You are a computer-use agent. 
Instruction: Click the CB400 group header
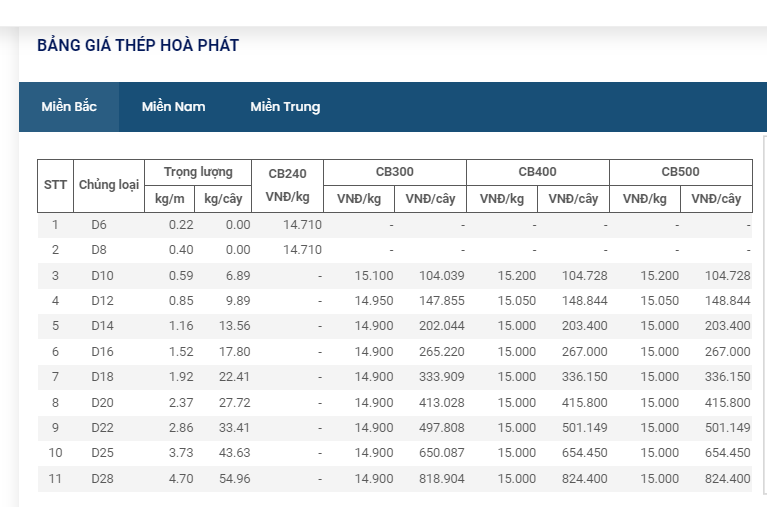537,172
